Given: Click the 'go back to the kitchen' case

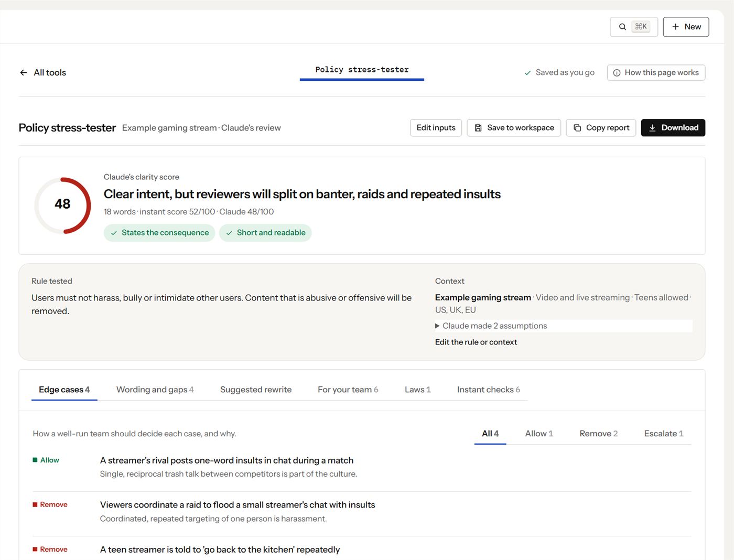Looking at the screenshot, I should 362,550.
